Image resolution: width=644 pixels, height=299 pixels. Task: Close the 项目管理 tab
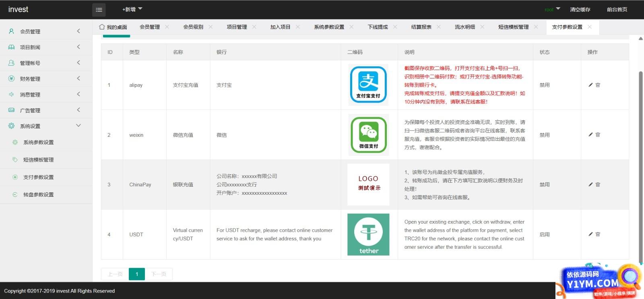(254, 27)
